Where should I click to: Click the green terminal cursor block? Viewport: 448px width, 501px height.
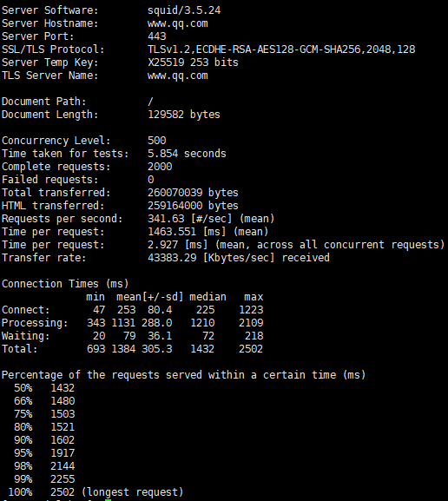(x=108, y=499)
